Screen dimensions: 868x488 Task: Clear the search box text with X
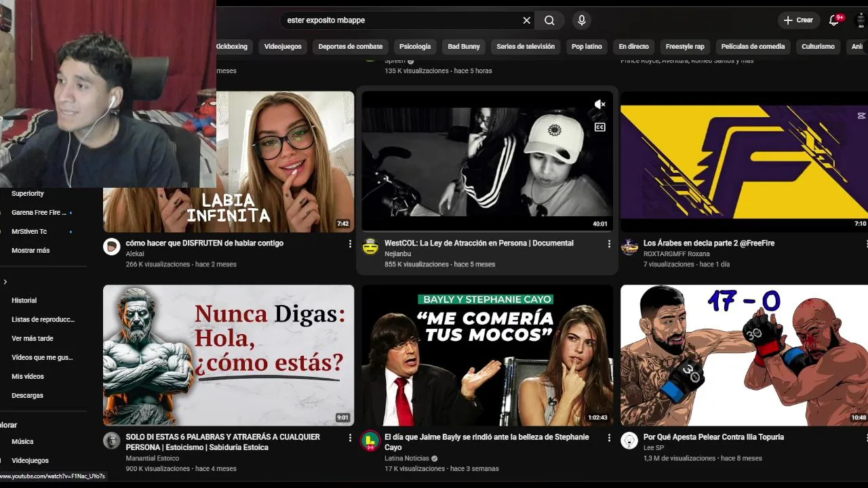pos(526,20)
